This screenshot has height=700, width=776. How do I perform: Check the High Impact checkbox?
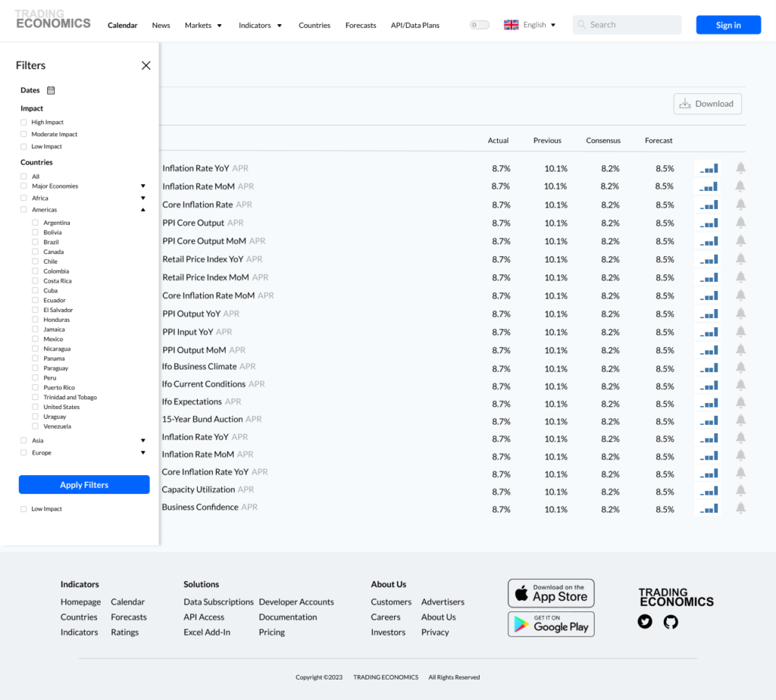point(23,122)
